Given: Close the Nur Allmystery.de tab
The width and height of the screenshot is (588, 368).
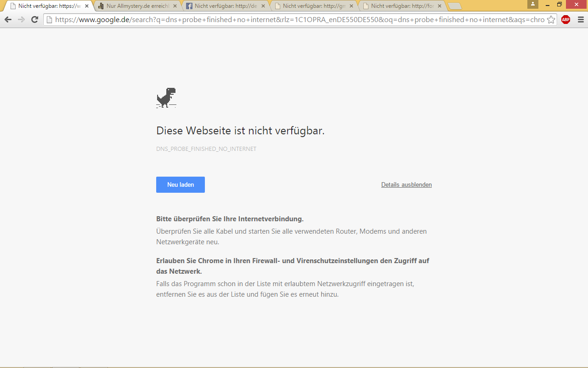Looking at the screenshot, I should tap(175, 6).
